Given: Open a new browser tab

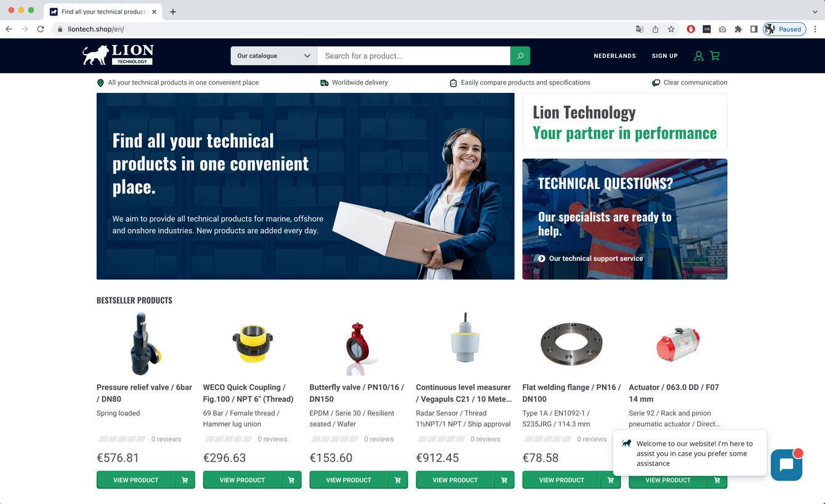Looking at the screenshot, I should pos(173,12).
